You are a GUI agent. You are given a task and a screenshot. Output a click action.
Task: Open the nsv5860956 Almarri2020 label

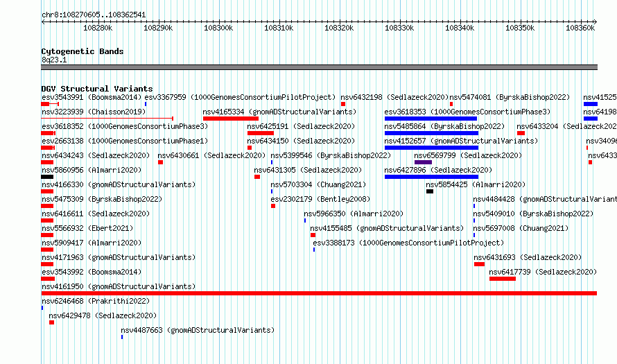[x=92, y=170]
